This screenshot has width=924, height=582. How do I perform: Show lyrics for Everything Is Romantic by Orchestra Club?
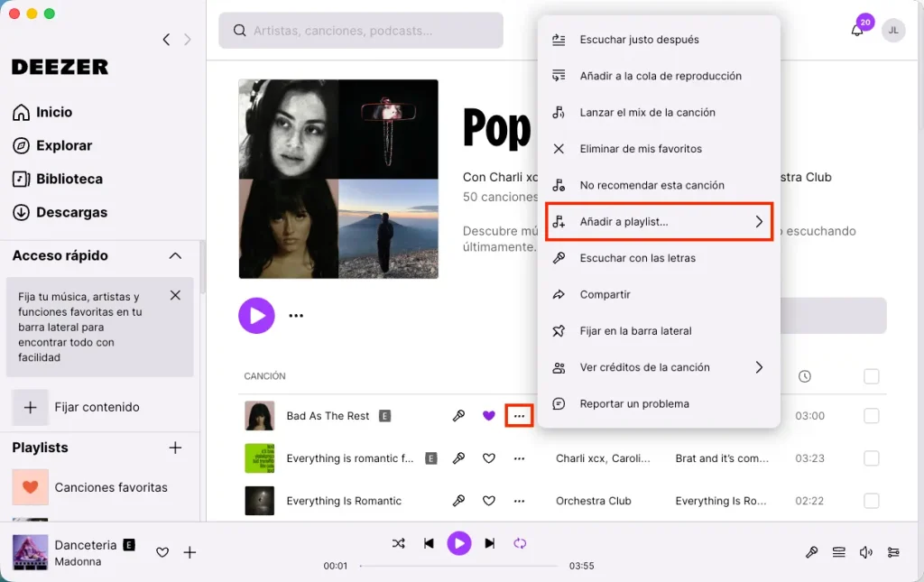pos(458,501)
